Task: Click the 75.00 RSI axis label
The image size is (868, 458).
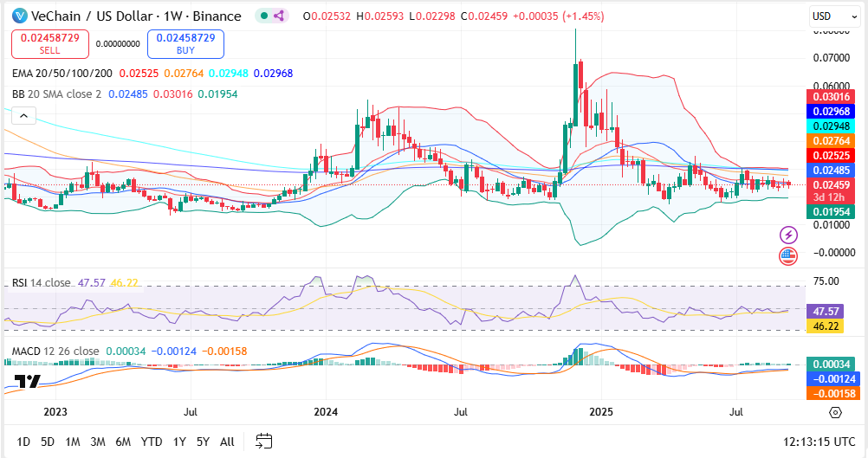Action: pos(826,281)
